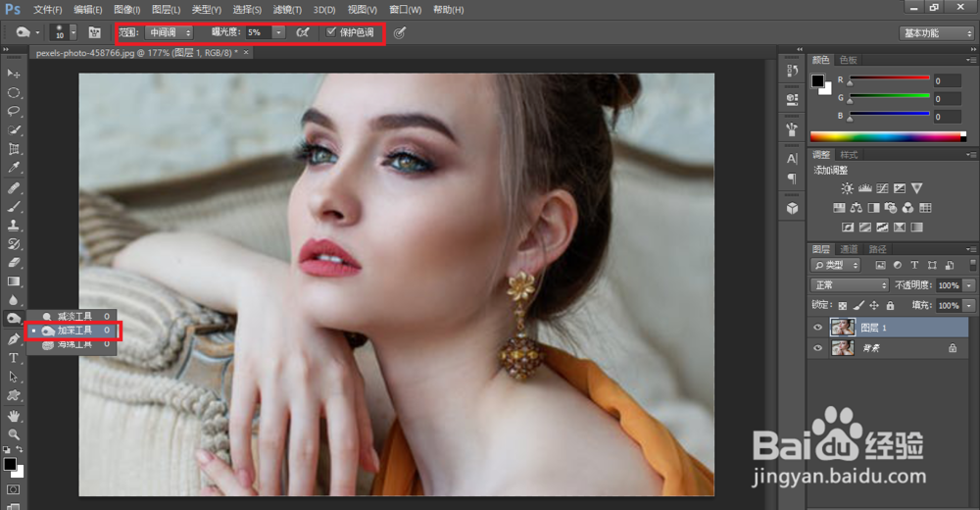
Task: Select the Healing Brush tool
Action: coord(13,187)
